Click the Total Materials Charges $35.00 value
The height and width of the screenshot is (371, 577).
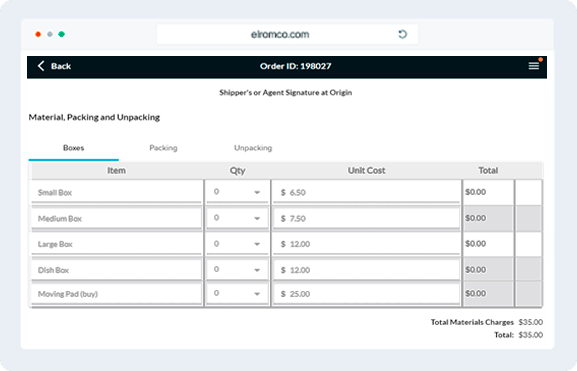[x=531, y=322]
